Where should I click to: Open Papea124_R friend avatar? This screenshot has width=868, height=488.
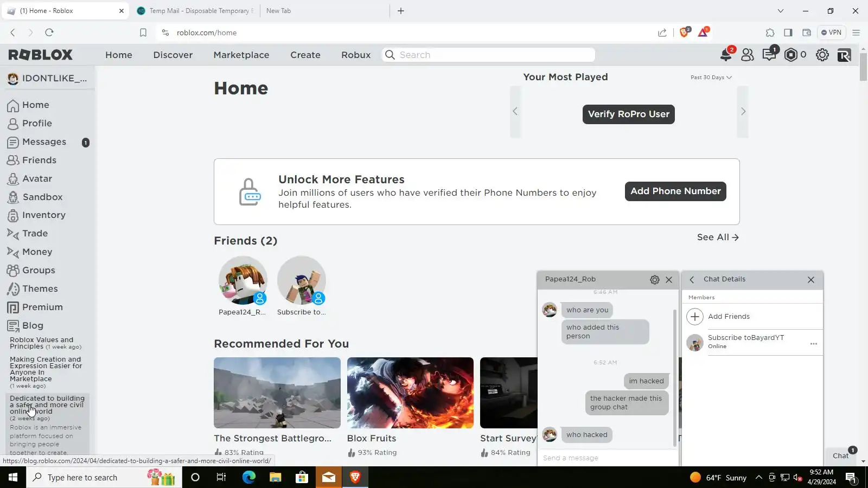tap(242, 281)
